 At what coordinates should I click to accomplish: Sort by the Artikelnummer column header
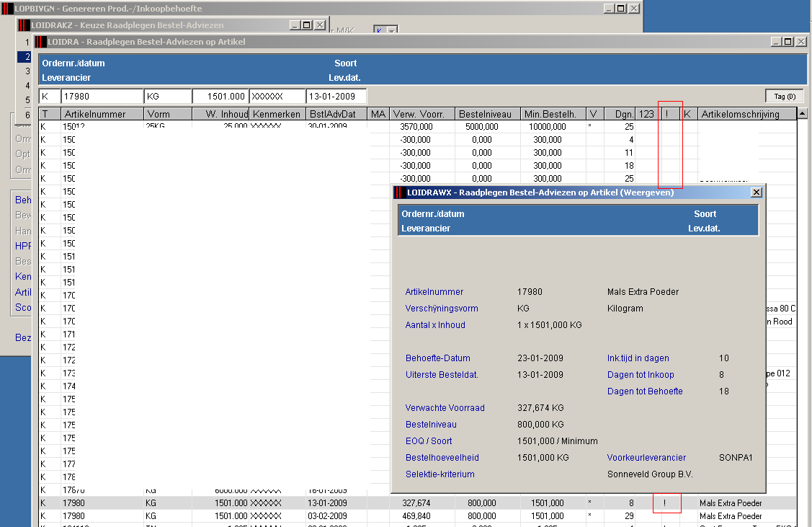[x=102, y=114]
